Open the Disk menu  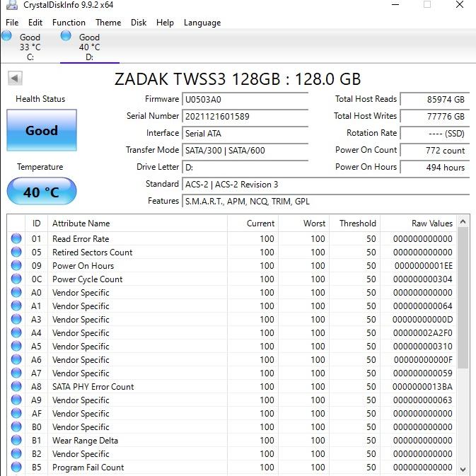(x=139, y=23)
